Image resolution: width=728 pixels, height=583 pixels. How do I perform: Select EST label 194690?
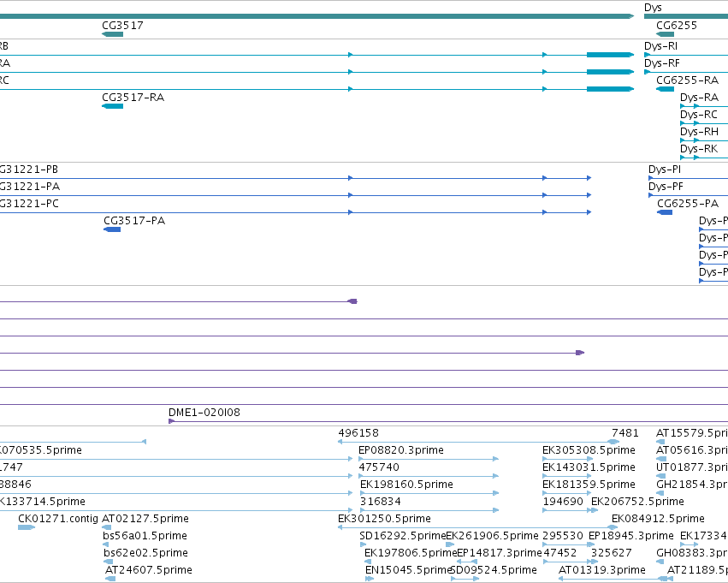[x=563, y=502]
